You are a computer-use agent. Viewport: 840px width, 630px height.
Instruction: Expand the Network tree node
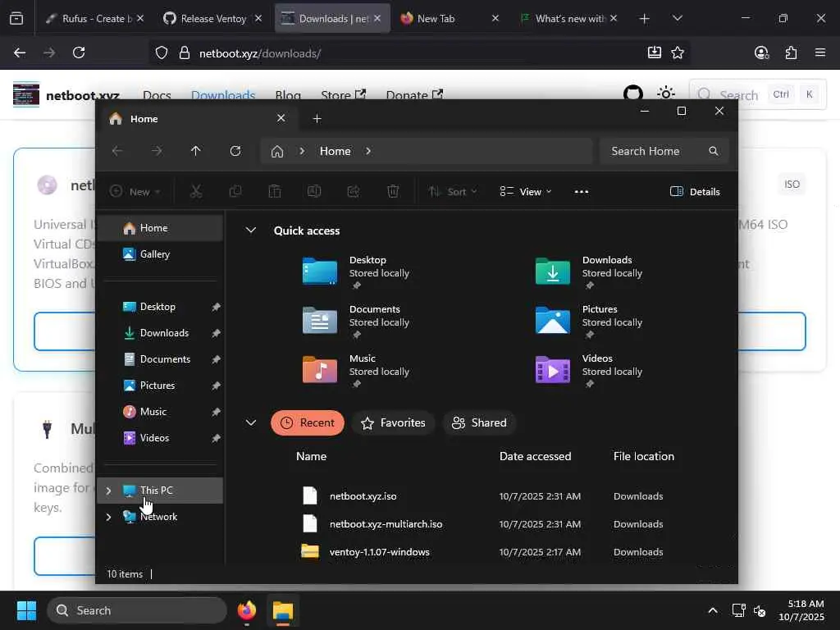pos(108,517)
